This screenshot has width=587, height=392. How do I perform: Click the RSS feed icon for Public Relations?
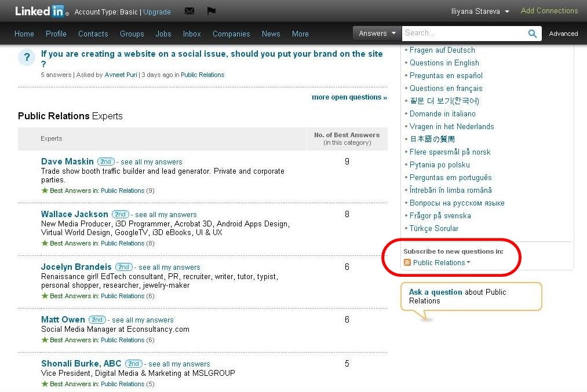[407, 262]
